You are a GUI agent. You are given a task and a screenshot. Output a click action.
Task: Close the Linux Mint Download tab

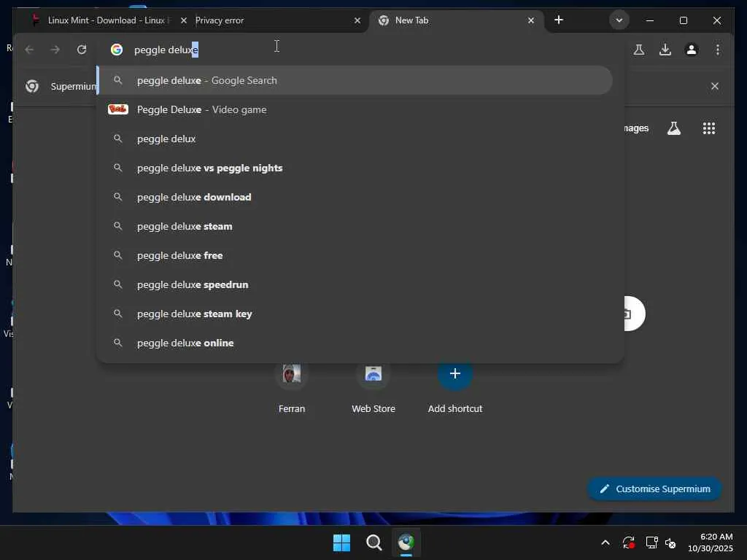click(x=183, y=20)
